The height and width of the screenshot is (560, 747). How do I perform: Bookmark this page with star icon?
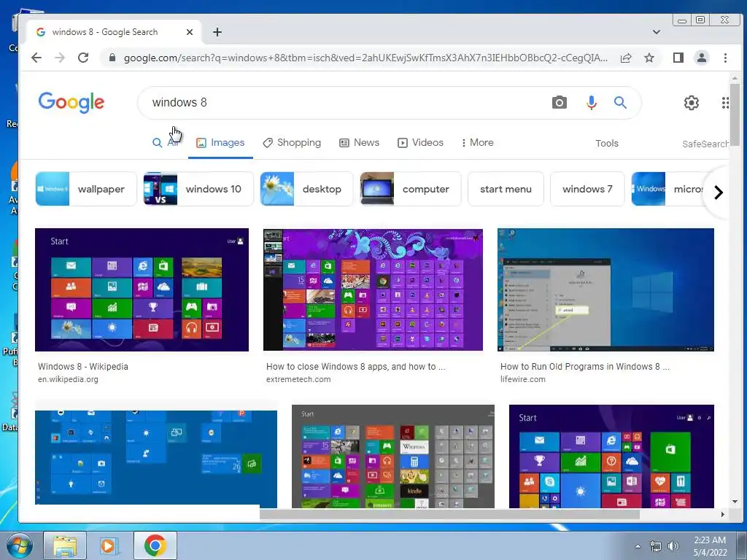pyautogui.click(x=649, y=58)
